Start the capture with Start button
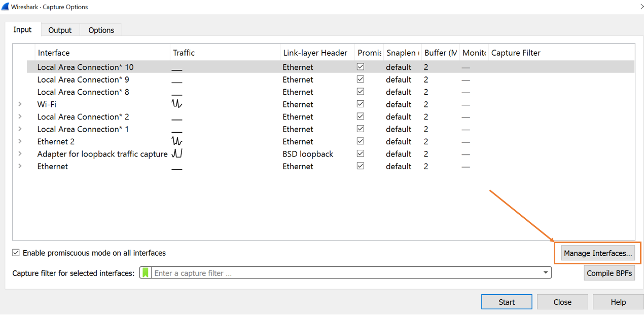 pos(507,302)
